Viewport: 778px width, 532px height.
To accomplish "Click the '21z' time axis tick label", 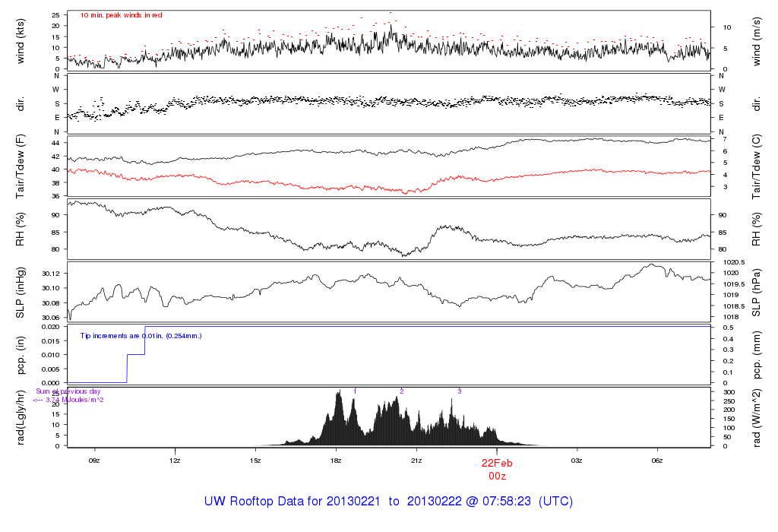I will [416, 461].
